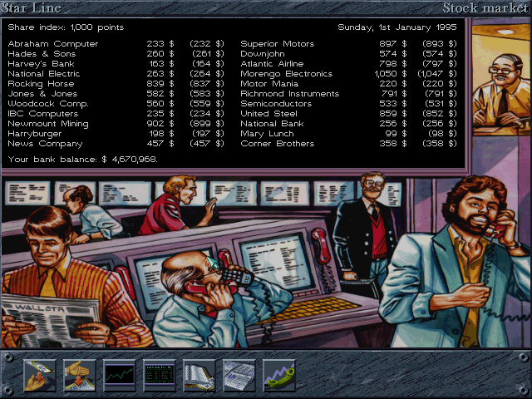Click the Star Line title text
Screen dimensions: 532x399
point(32,7)
